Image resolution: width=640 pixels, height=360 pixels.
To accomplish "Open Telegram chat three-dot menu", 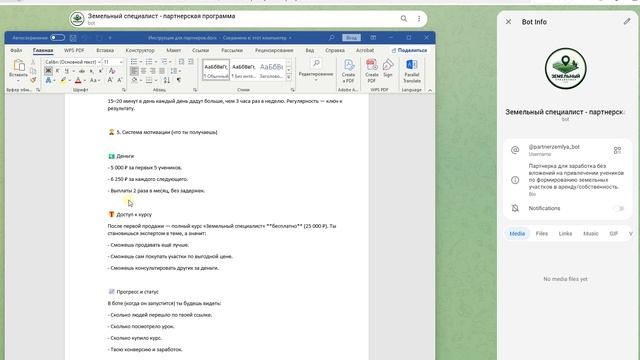I will [x=419, y=18].
